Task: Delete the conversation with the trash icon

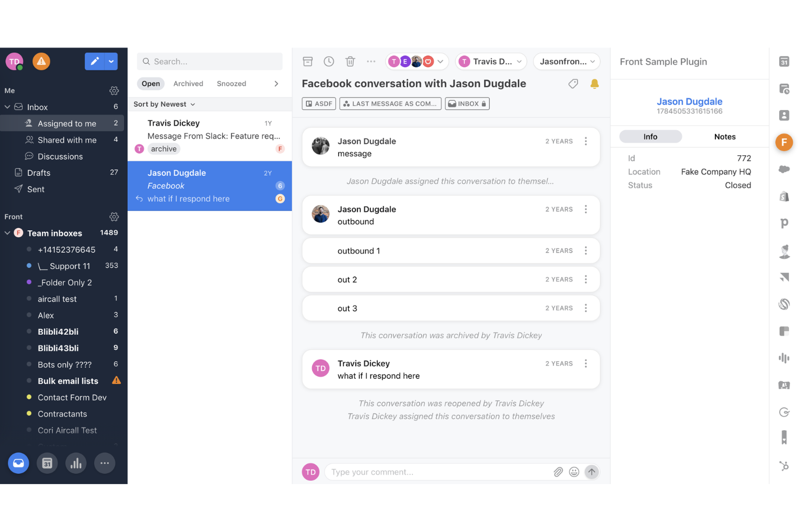Action: pos(350,61)
